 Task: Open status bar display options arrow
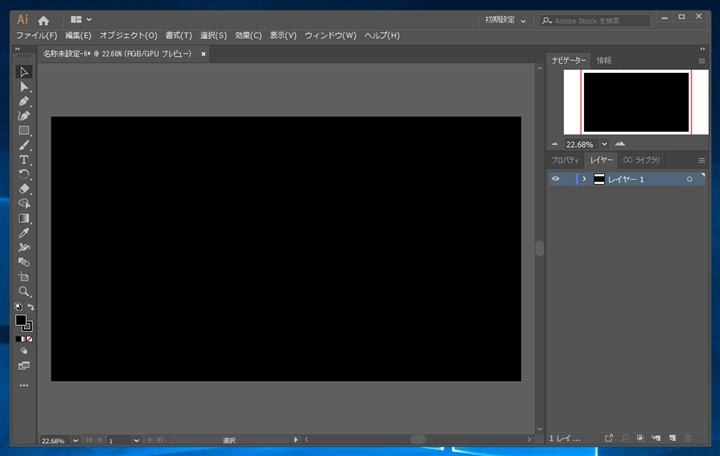(x=296, y=440)
